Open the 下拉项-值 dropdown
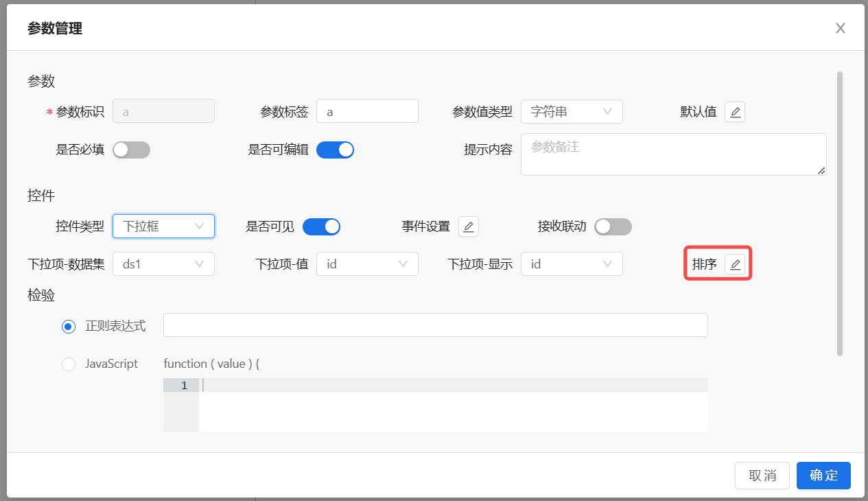The image size is (868, 501). point(367,264)
